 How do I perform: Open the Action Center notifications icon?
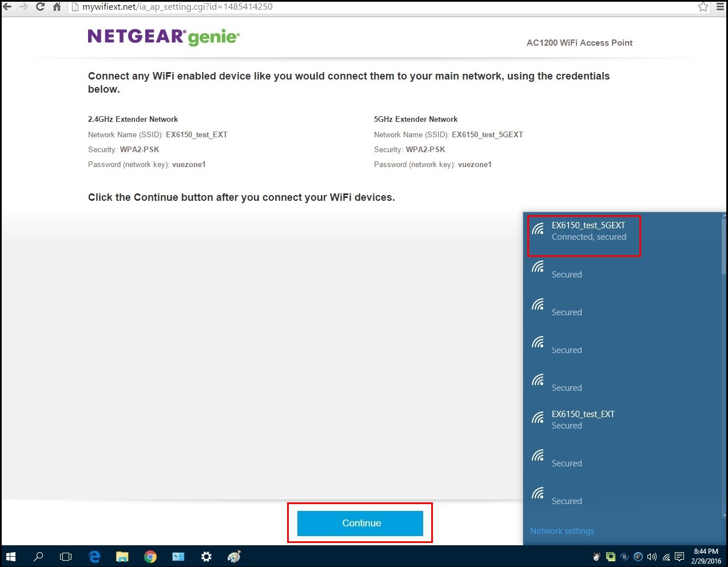[679, 557]
